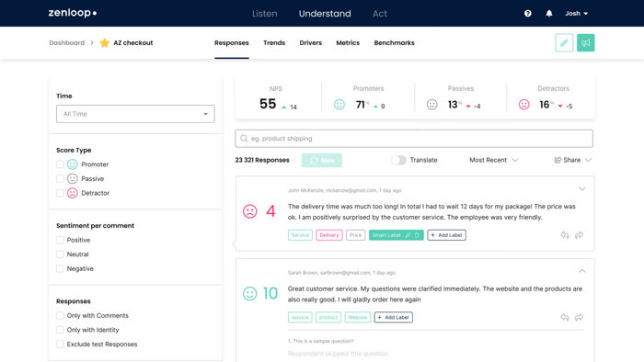Click the sad face on John McKenzie's response

coord(249,211)
